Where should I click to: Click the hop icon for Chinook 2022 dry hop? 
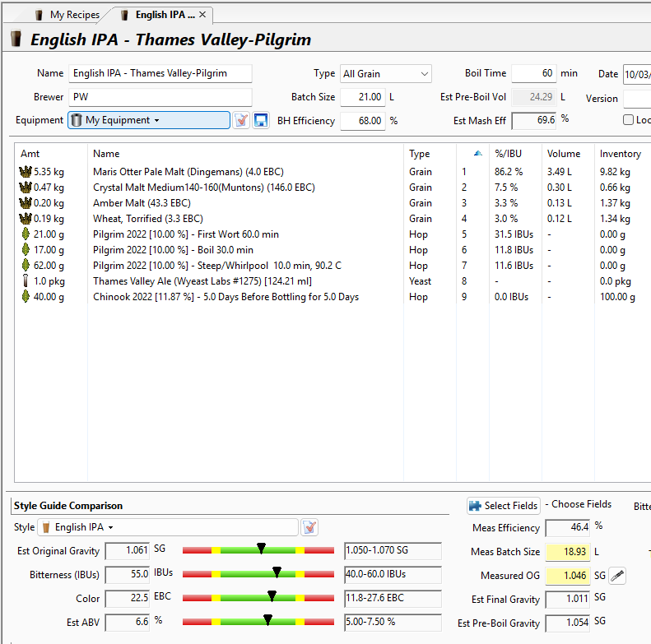click(26, 297)
